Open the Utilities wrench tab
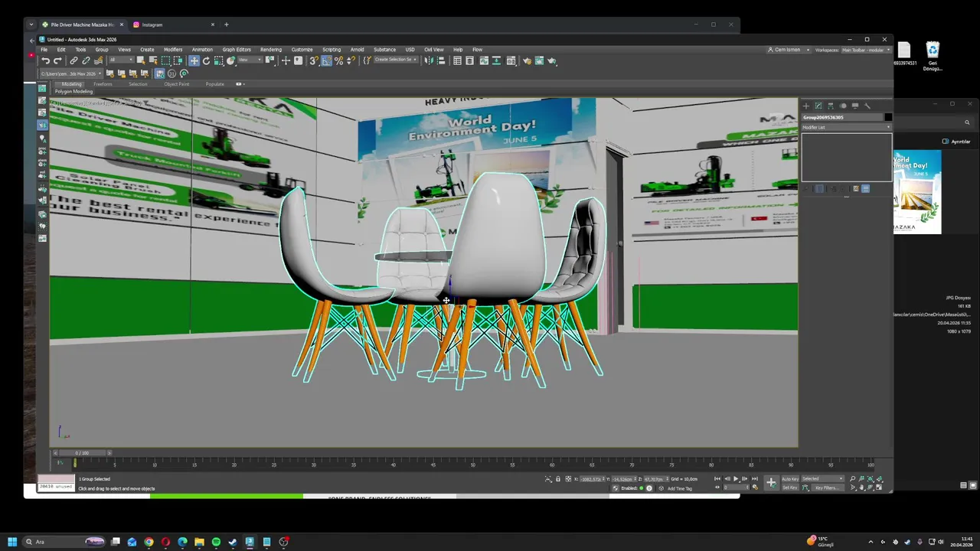This screenshot has height=551, width=980. (x=867, y=106)
